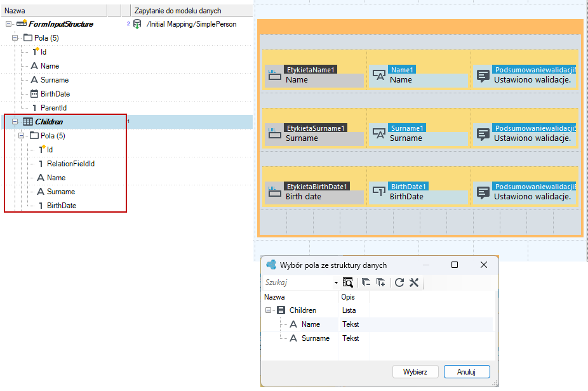
Task: Collapse the FormInputStructure tree node
Action: pyautogui.click(x=8, y=24)
